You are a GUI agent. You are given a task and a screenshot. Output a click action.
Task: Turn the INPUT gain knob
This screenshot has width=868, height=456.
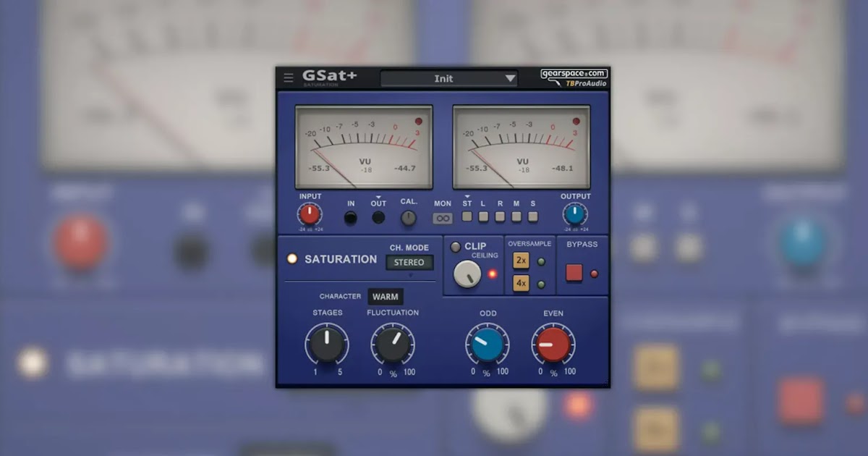click(x=310, y=214)
